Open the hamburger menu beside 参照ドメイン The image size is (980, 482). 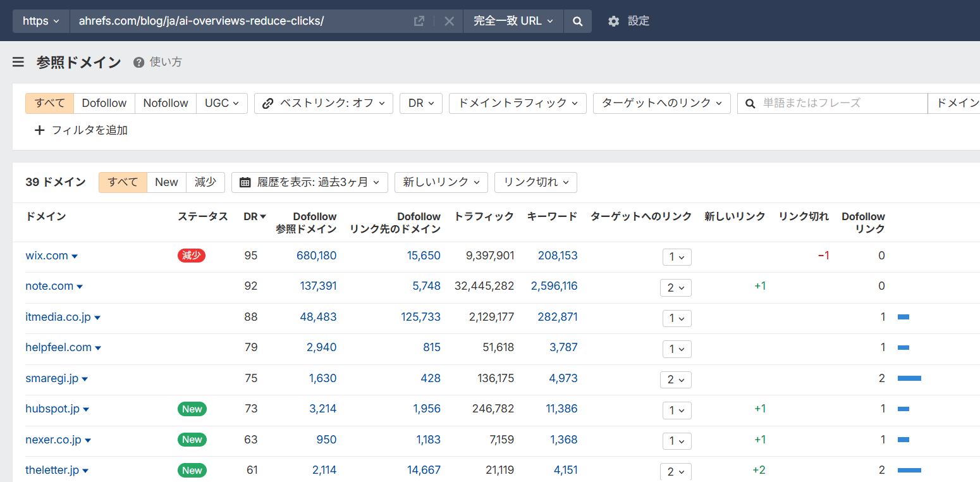18,62
